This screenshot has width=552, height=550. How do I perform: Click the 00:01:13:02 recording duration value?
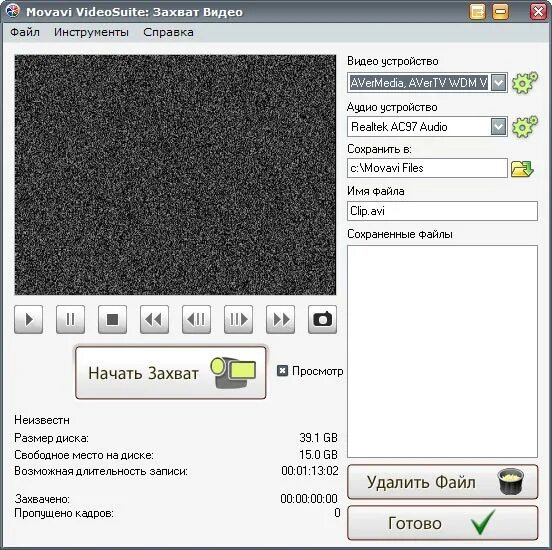pyautogui.click(x=309, y=471)
